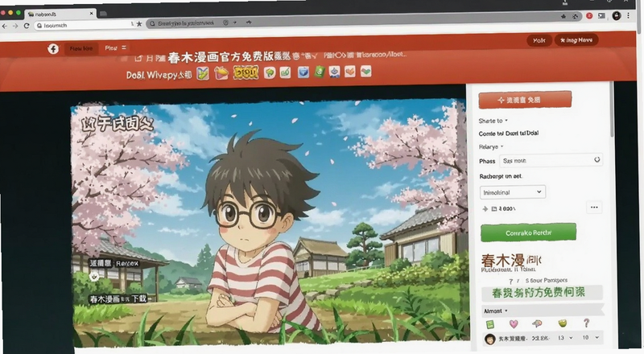The image size is (644, 354).
Task: Bookmark the page with the star icon
Action: tap(139, 24)
